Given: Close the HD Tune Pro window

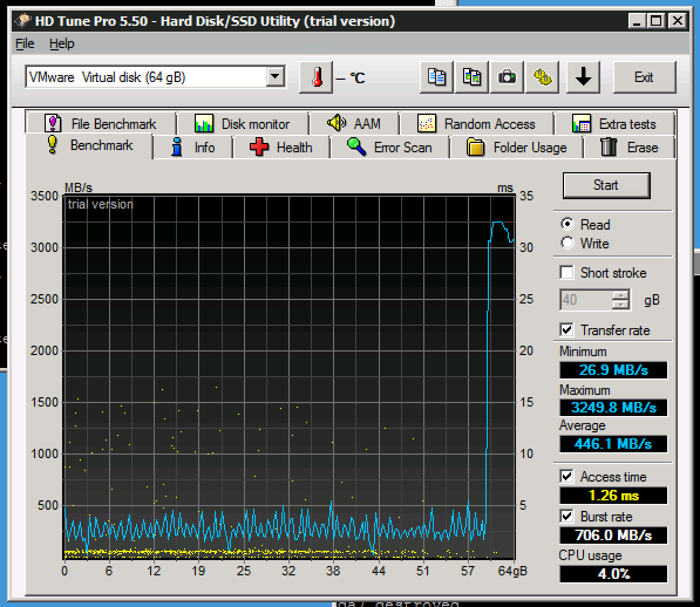Looking at the screenshot, I should 678,21.
